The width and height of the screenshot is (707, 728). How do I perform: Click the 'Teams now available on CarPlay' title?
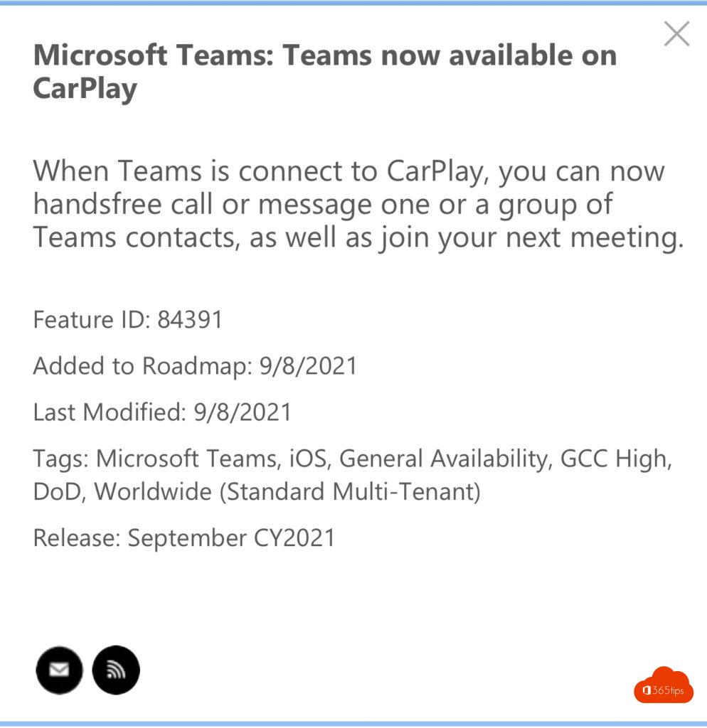pyautogui.click(x=324, y=71)
